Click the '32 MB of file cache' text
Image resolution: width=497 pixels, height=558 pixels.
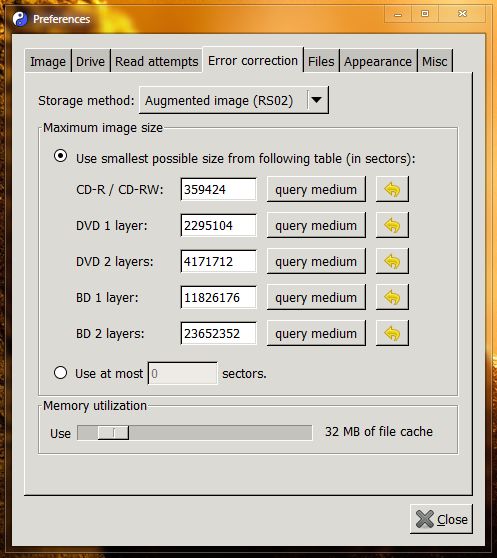[379, 431]
